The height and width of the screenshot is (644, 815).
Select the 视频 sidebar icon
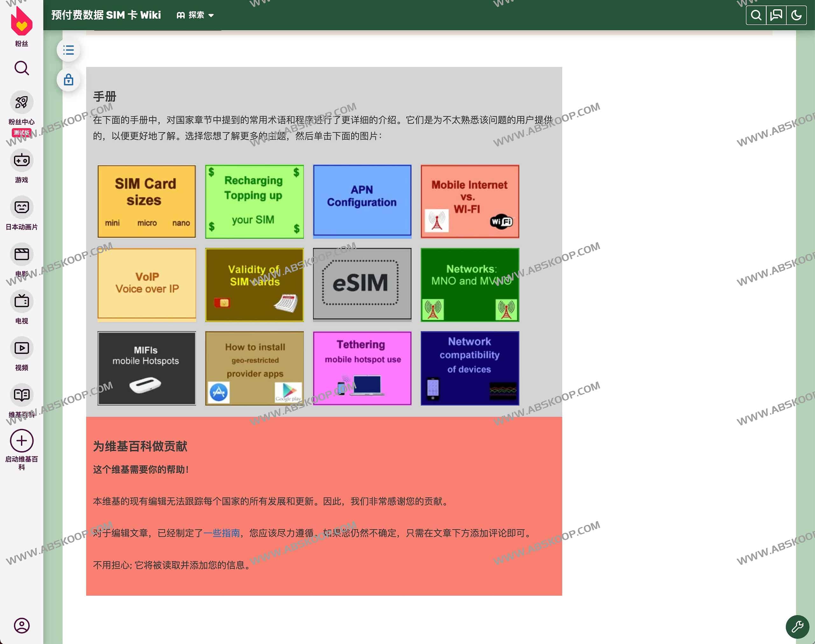pos(22,348)
